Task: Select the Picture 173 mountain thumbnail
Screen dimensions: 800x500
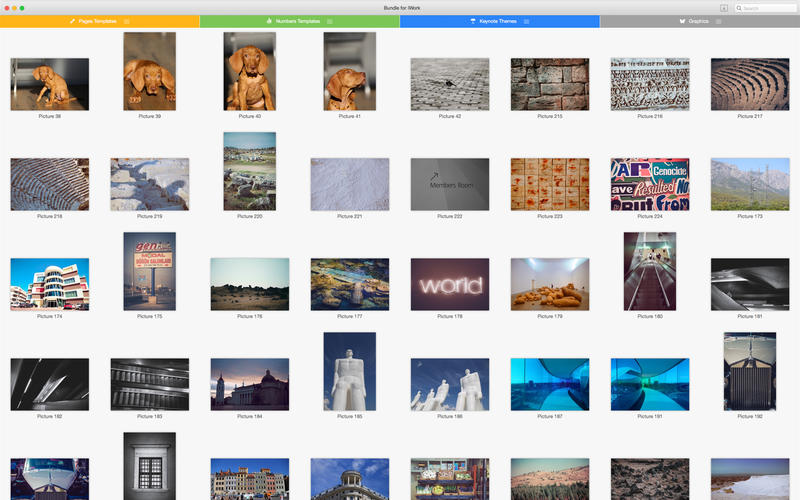Action: tap(749, 184)
